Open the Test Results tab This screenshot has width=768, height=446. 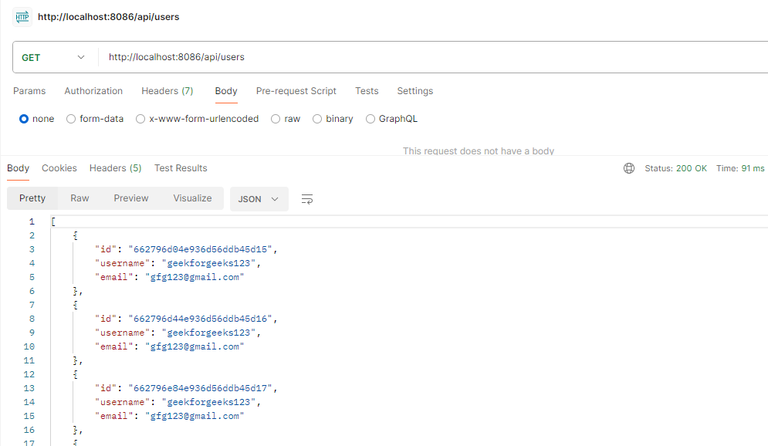point(181,168)
